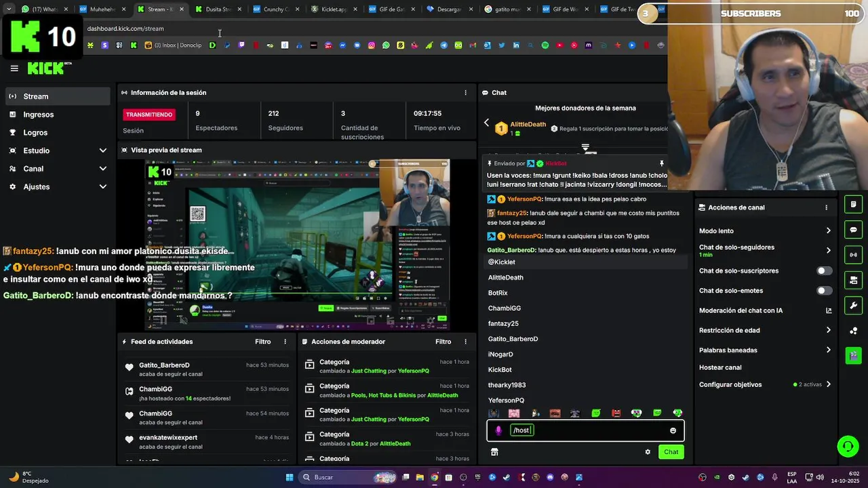Open the chat bubble icon in right sidebar

click(854, 230)
